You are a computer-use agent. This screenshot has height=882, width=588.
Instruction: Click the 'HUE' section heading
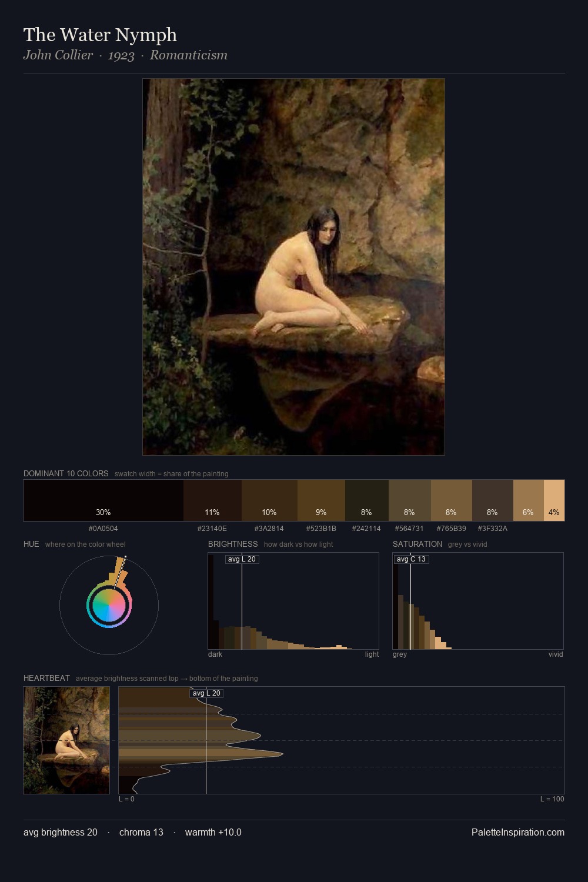pyautogui.click(x=31, y=544)
